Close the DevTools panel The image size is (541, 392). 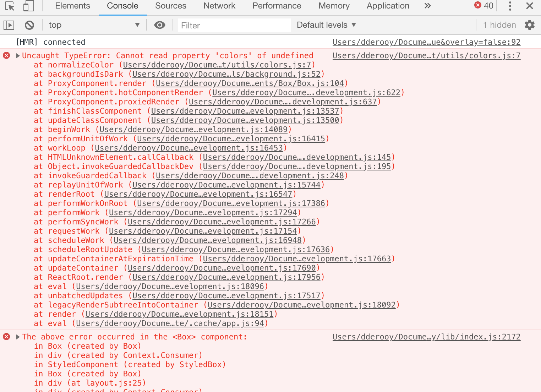[x=530, y=6]
